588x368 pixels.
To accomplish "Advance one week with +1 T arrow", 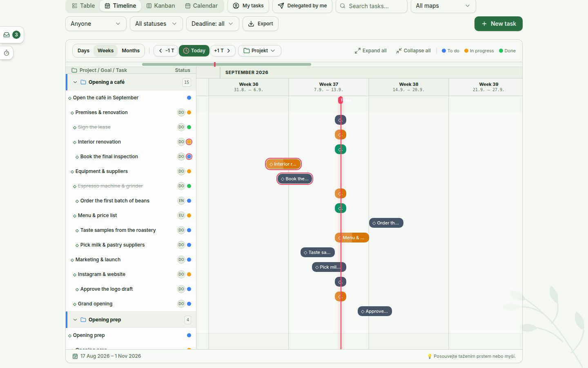I will click(x=223, y=51).
